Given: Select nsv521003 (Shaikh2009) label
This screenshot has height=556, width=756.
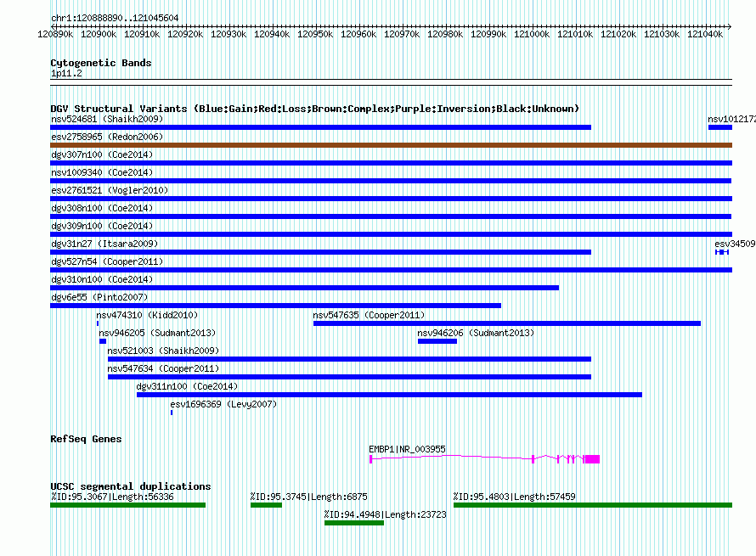Looking at the screenshot, I should pyautogui.click(x=163, y=351).
